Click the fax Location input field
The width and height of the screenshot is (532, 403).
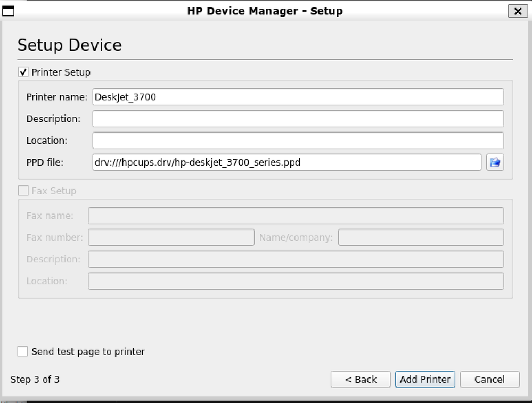[296, 281]
